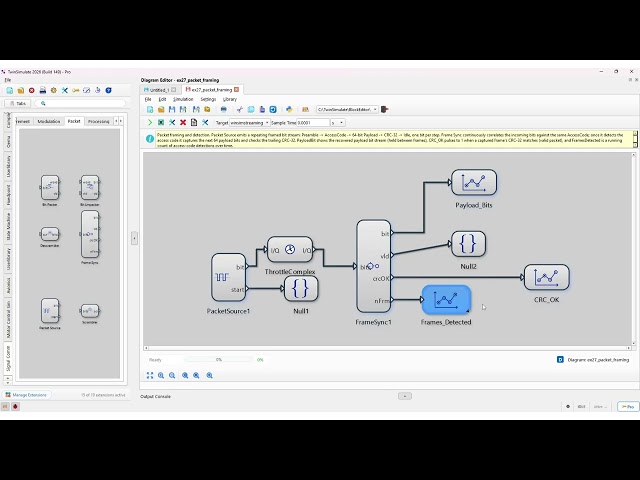Screen dimensions: 640x480
Task: Click the Python icon in Diagram Editor toolbar
Action: point(289,109)
